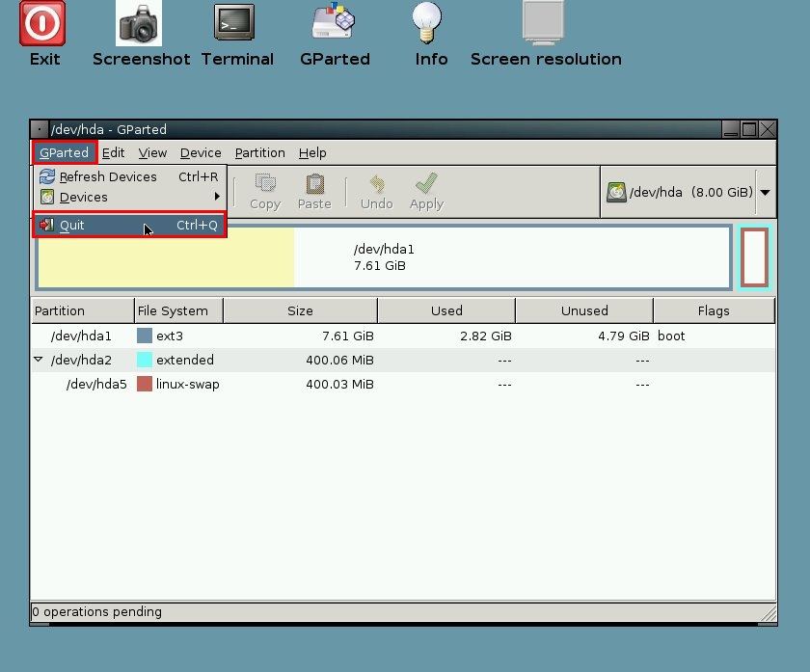Click the Info lightbulb icon

426,22
